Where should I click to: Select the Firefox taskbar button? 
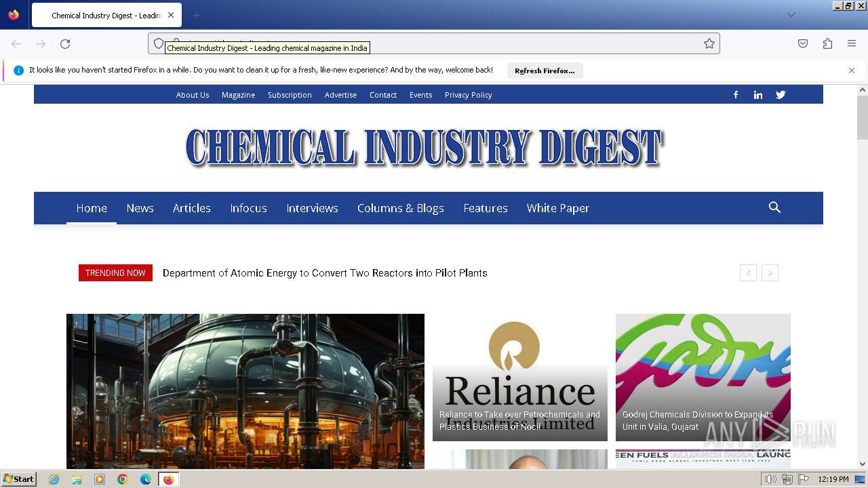168,479
